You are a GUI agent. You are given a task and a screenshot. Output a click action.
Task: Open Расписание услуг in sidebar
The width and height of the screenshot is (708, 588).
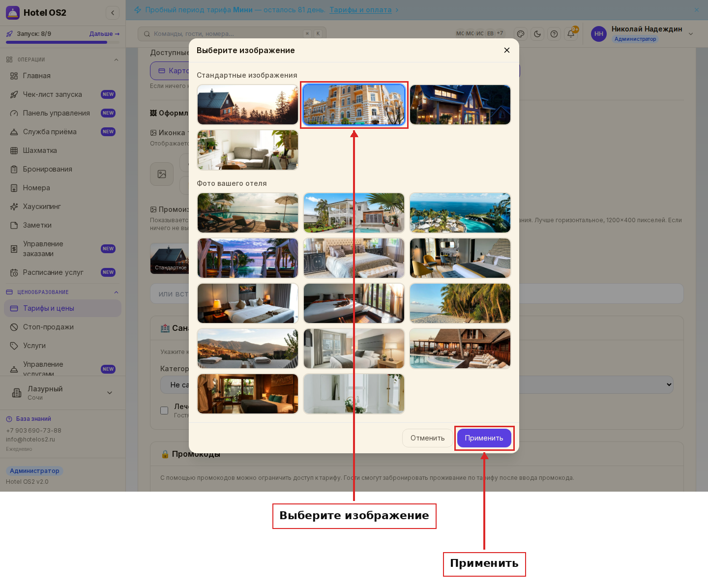click(62, 272)
